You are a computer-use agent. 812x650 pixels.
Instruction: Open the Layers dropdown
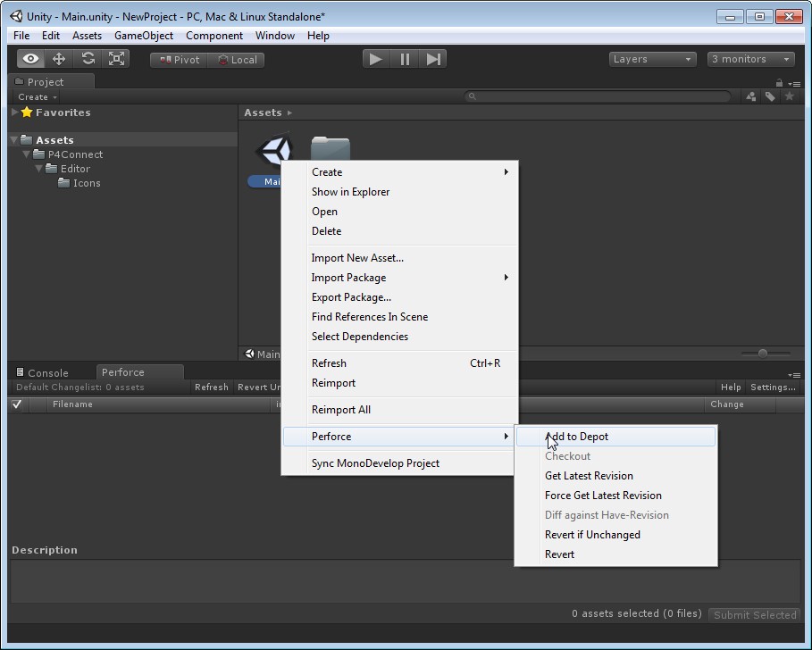pyautogui.click(x=652, y=59)
